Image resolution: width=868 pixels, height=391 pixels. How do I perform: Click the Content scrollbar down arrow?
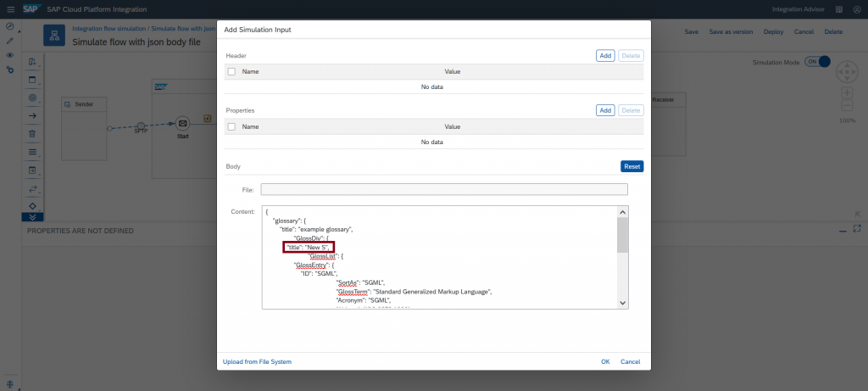[x=622, y=303]
